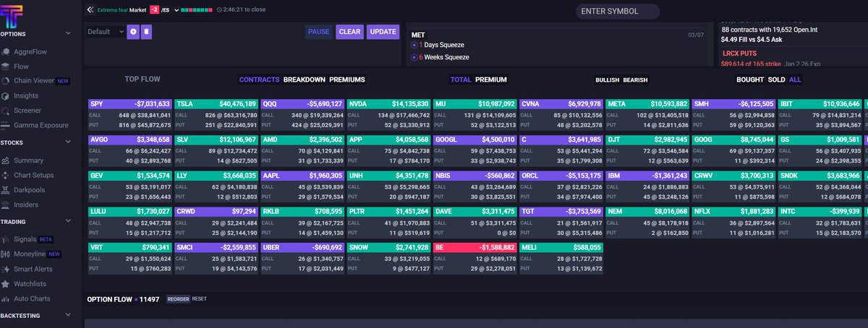Click the red -2 market badge
The height and width of the screenshot is (328, 868).
pos(155,11)
